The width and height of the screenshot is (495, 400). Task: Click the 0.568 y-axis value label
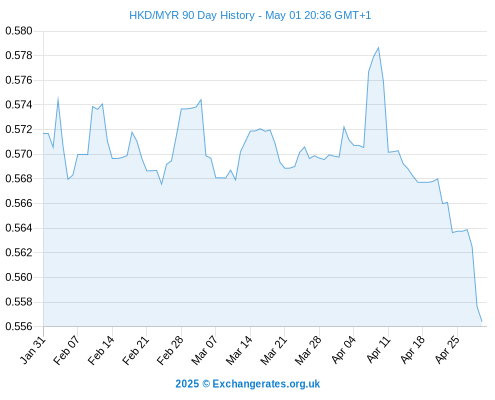[x=19, y=179]
